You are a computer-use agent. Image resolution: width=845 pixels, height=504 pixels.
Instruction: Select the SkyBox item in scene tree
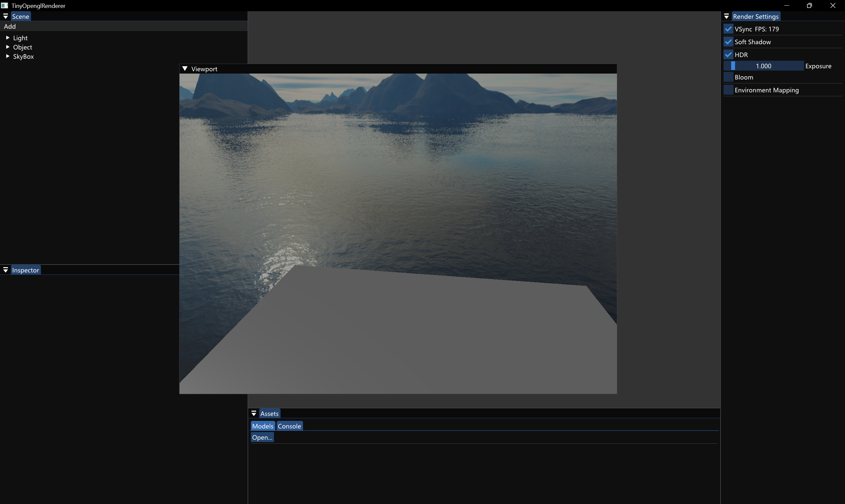pyautogui.click(x=23, y=56)
